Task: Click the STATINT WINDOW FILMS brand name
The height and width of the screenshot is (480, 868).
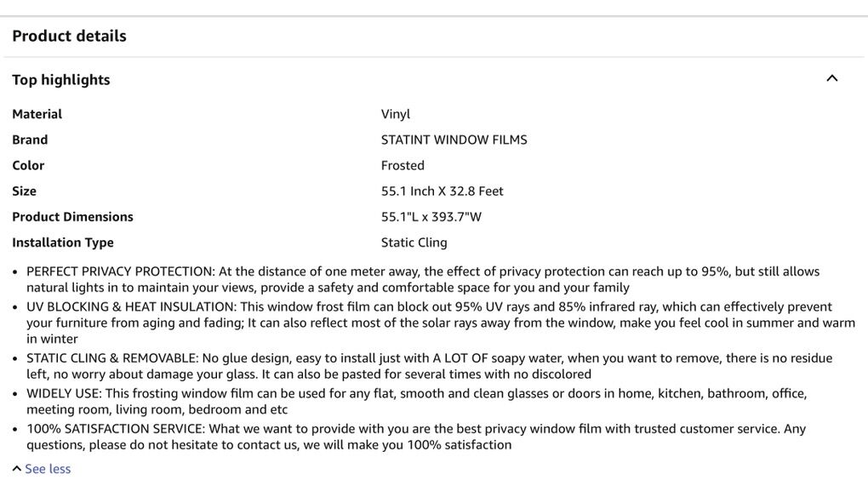Action: pyautogui.click(x=454, y=140)
